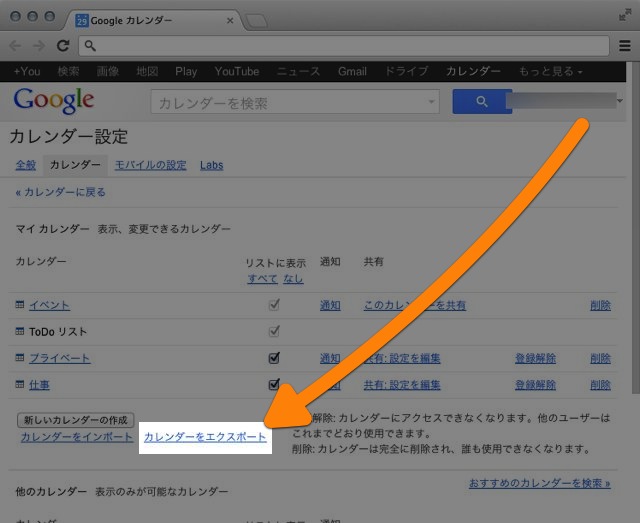Click 登録解除 in 仕事 row
The width and height of the screenshot is (640, 523).
click(x=535, y=385)
